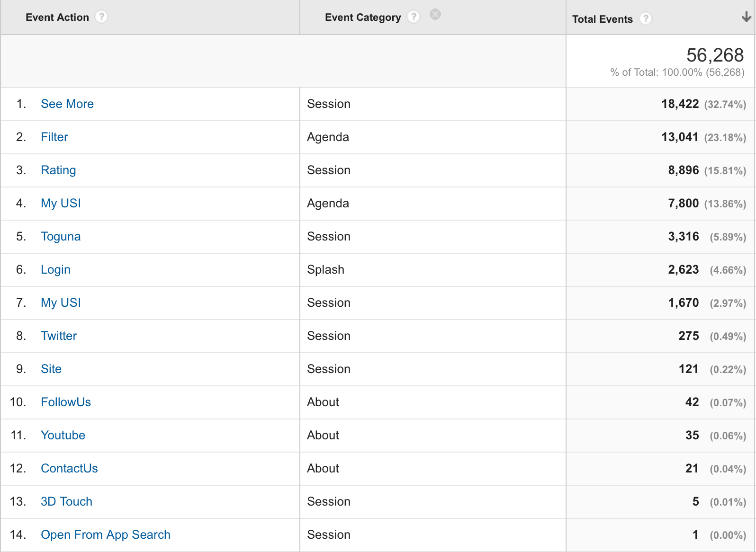Sort by the Event Category column header

coord(362,18)
